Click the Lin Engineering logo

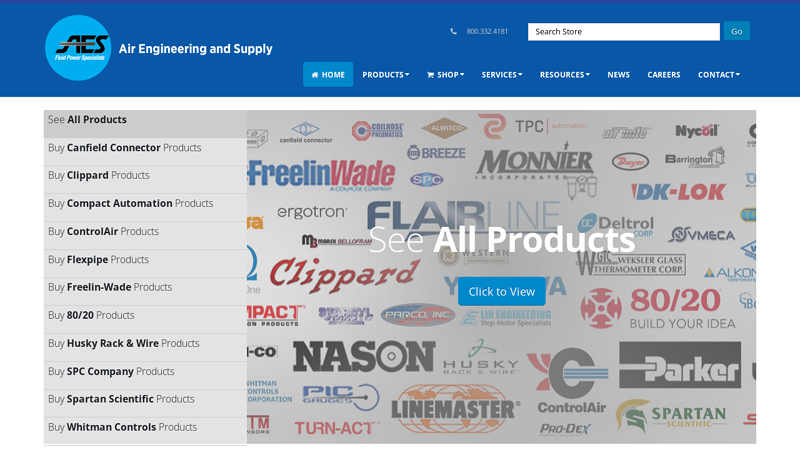(x=507, y=317)
